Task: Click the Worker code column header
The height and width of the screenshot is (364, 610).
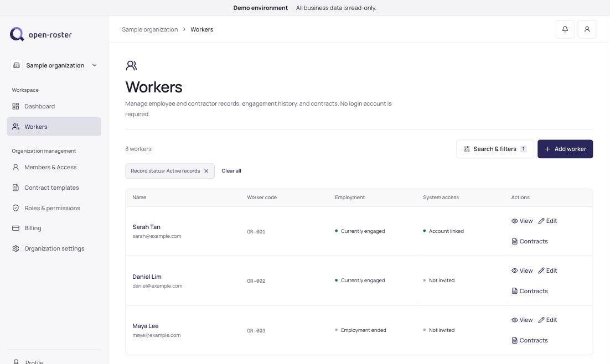Action: click(x=262, y=197)
